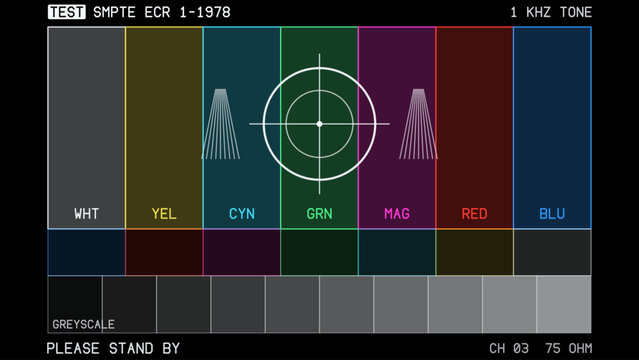Click the CYN label
Screen dimensions: 639x360
(x=242, y=214)
